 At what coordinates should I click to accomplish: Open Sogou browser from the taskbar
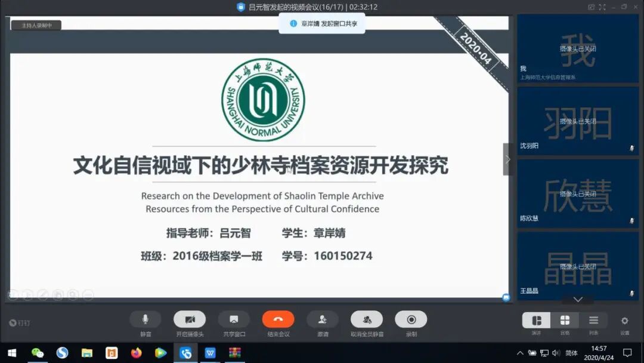(62, 353)
